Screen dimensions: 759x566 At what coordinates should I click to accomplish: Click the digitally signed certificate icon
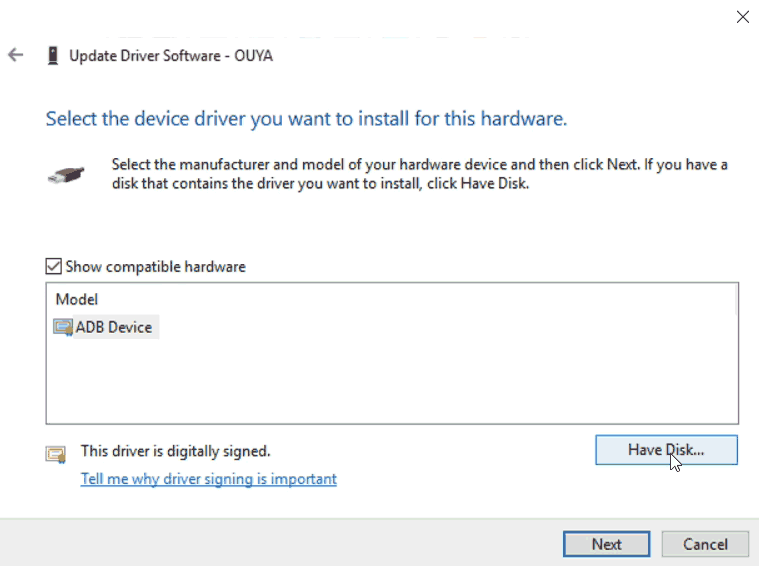[x=56, y=454]
